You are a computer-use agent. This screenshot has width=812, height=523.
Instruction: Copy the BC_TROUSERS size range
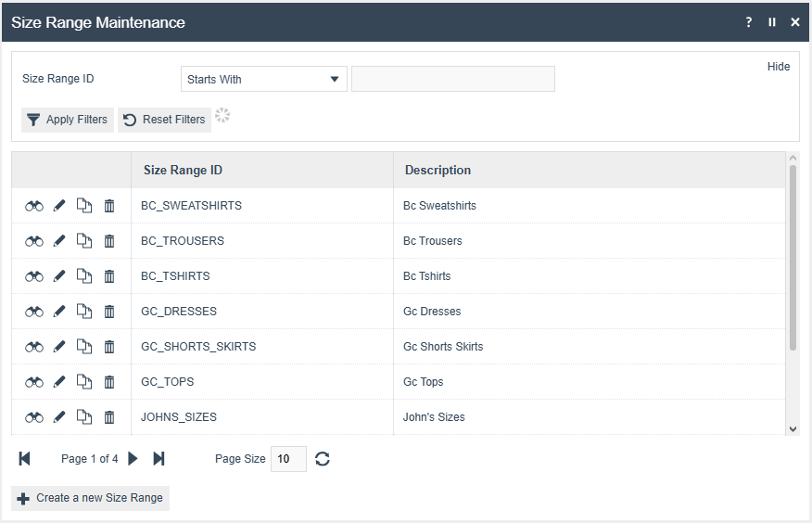[84, 241]
